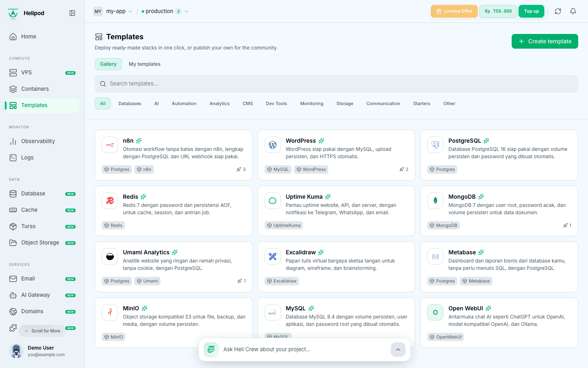
Task: Open VPS in the sidebar
Action: coord(42,72)
